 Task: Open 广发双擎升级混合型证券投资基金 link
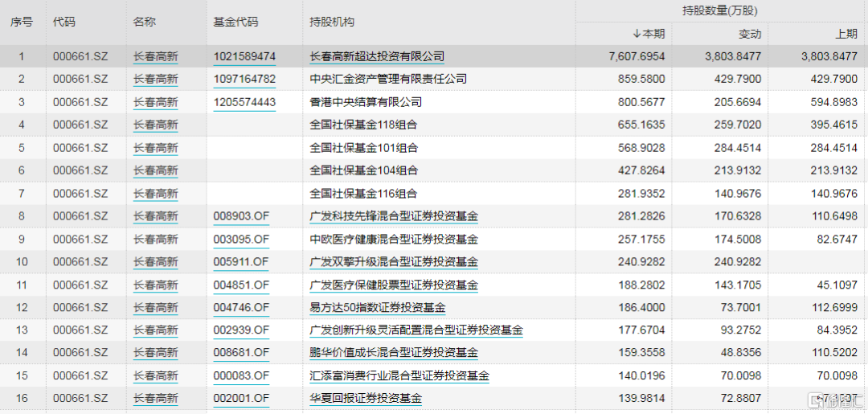click(x=394, y=262)
